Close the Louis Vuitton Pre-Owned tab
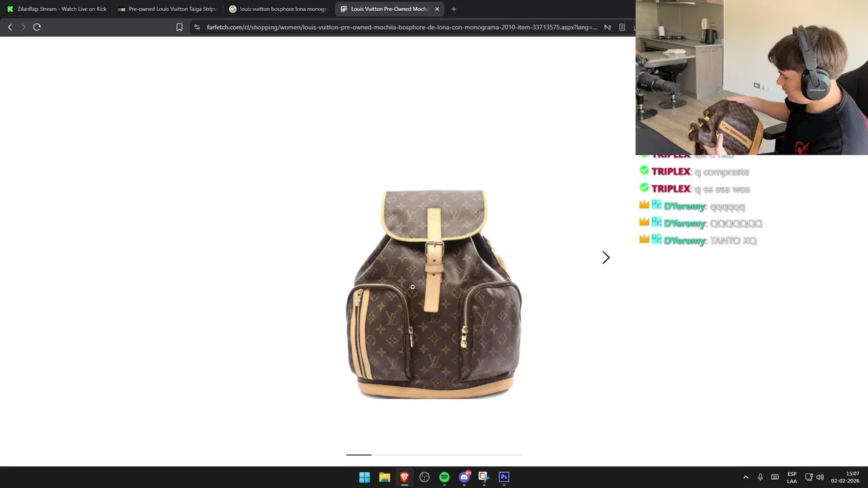The image size is (868, 488). tap(437, 9)
